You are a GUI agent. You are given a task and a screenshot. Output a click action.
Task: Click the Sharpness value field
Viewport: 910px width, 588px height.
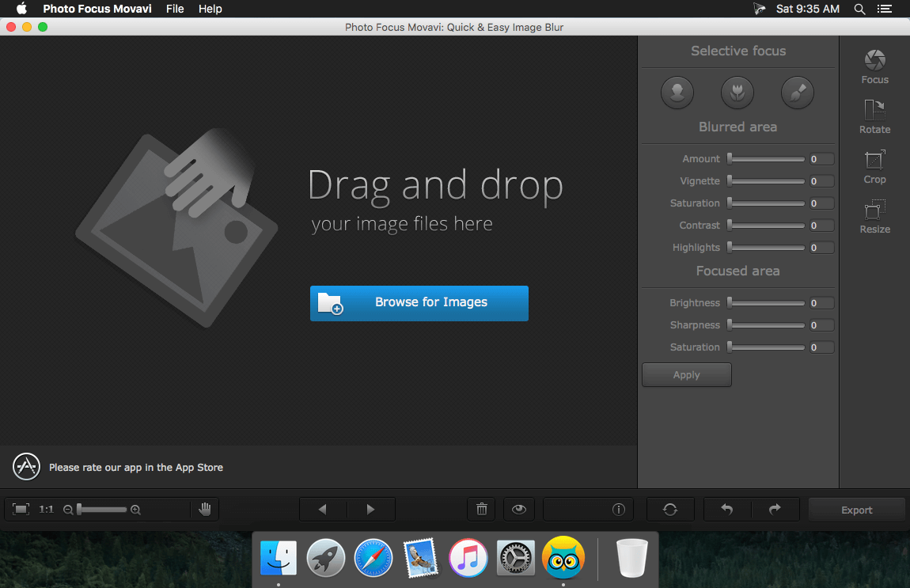821,325
